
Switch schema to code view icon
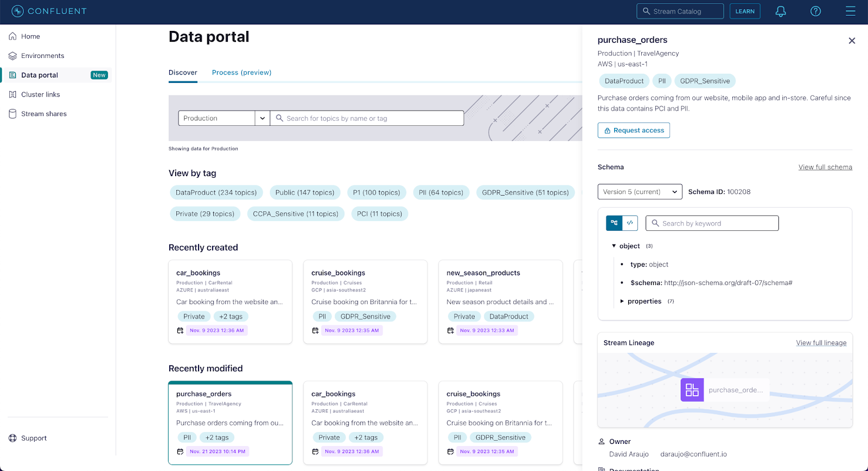[630, 223]
